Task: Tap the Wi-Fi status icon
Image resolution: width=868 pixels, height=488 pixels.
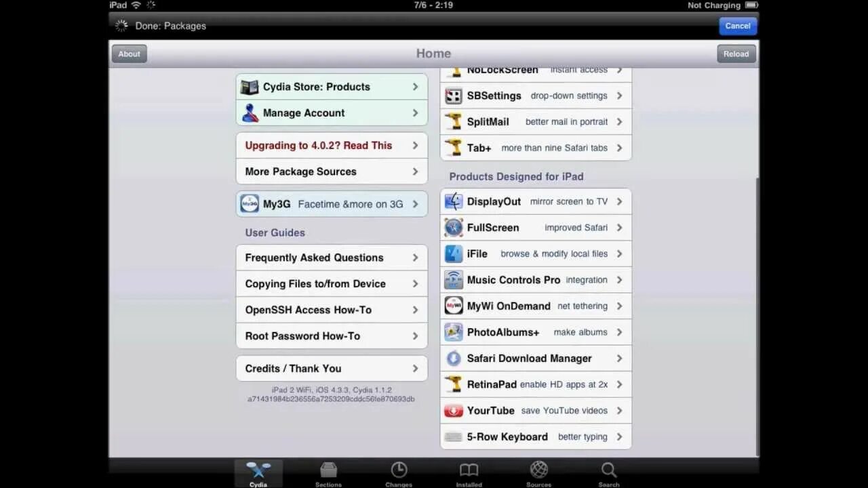Action: coord(136,5)
